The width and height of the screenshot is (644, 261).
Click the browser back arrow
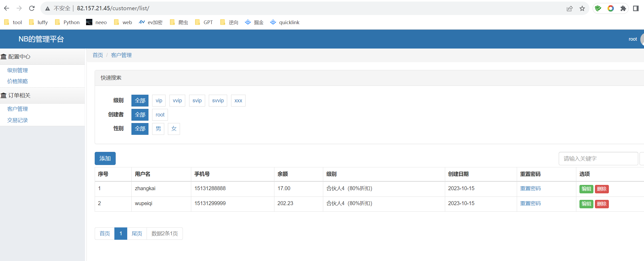tap(7, 8)
